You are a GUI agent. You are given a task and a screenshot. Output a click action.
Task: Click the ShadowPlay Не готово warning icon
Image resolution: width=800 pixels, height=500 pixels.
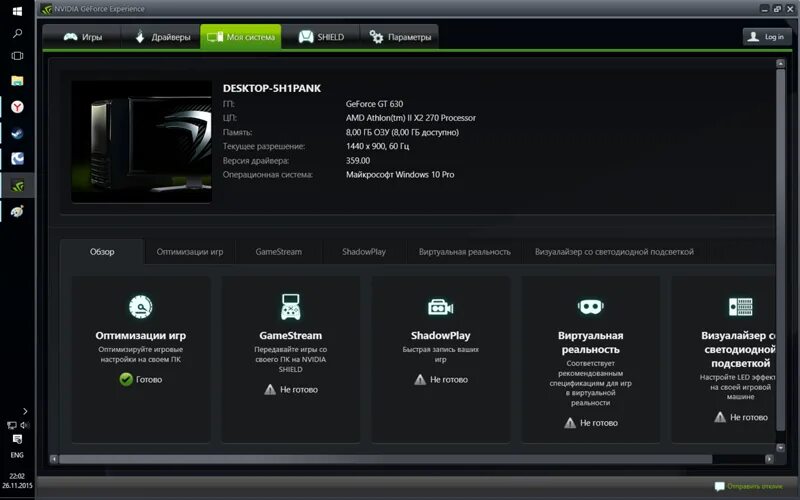click(x=420, y=379)
